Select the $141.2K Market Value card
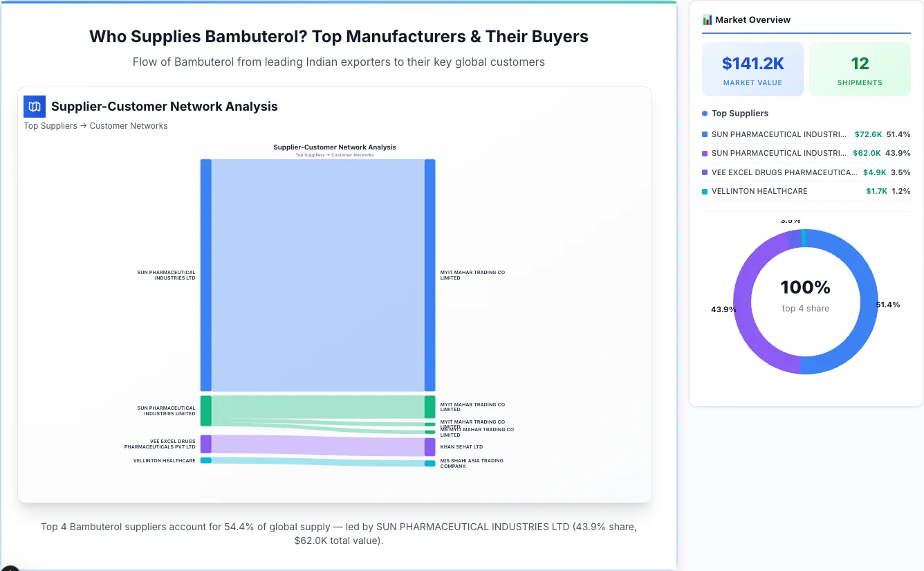 click(x=752, y=69)
